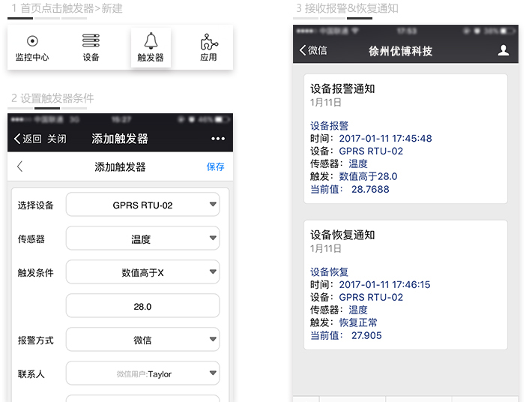
Task: Go back to 微信 chat list
Action: click(x=312, y=50)
